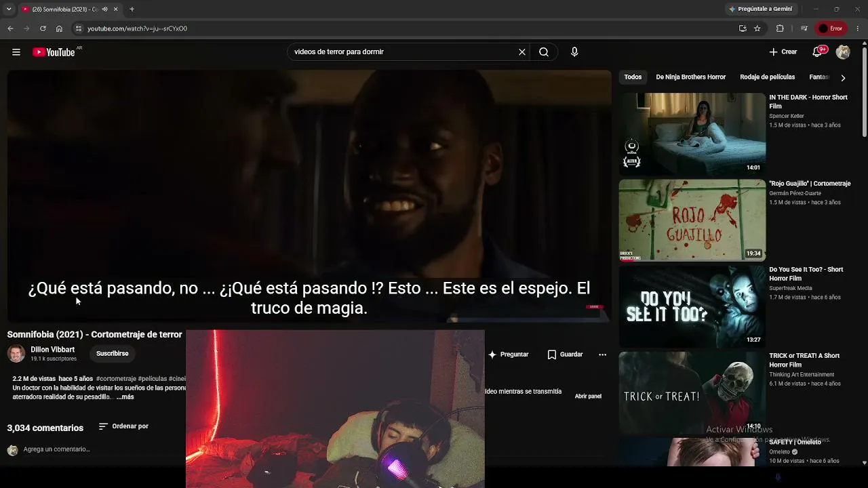Click the browser address bar URL

tap(137, 28)
